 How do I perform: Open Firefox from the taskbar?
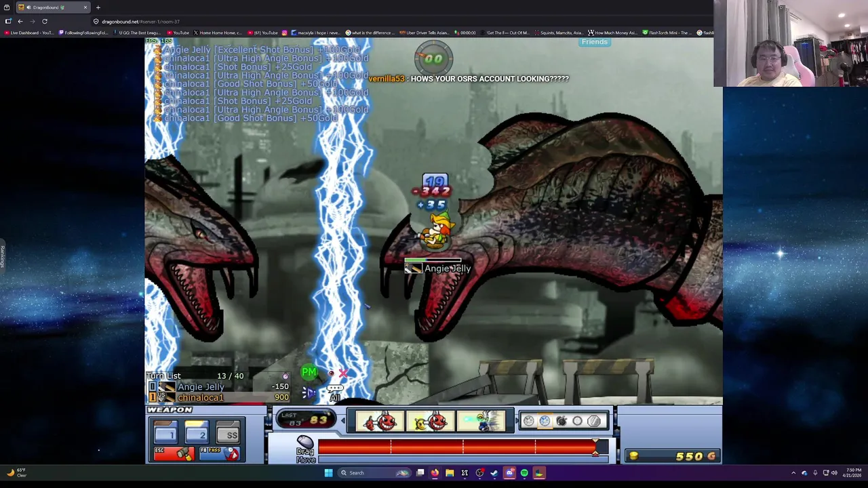coord(435,472)
